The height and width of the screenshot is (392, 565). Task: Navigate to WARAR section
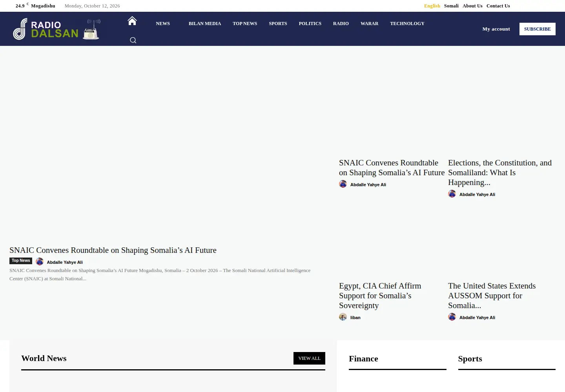point(370,24)
